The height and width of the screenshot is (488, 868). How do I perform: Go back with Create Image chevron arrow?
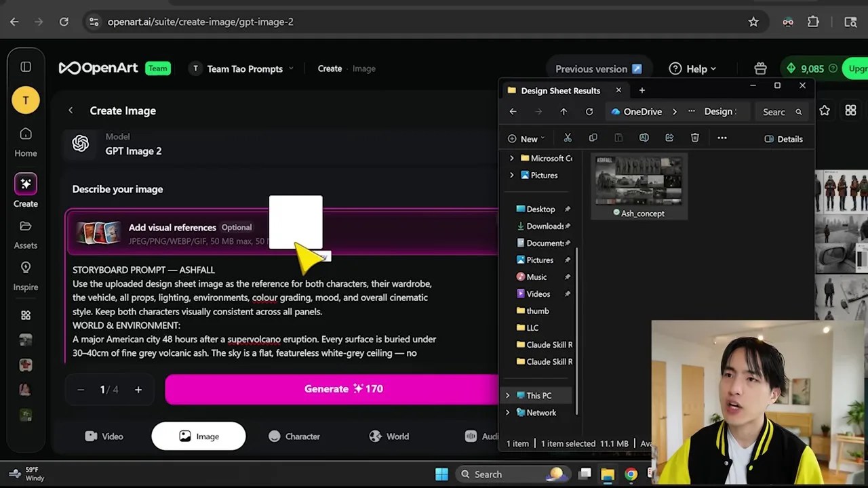71,110
